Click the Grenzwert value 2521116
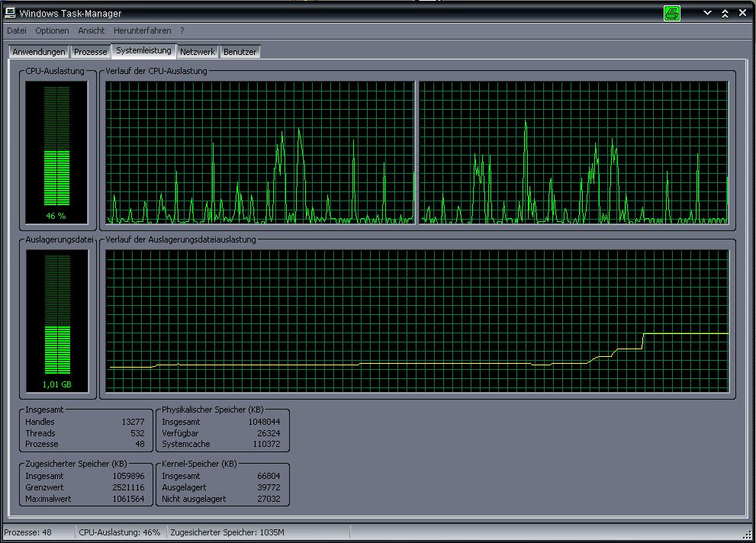756x543 pixels. coord(128,487)
